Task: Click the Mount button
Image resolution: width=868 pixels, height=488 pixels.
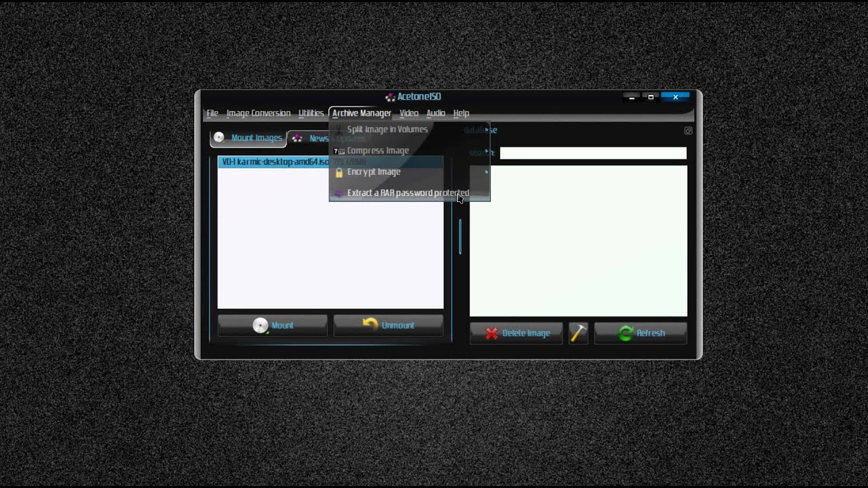Action: click(273, 325)
